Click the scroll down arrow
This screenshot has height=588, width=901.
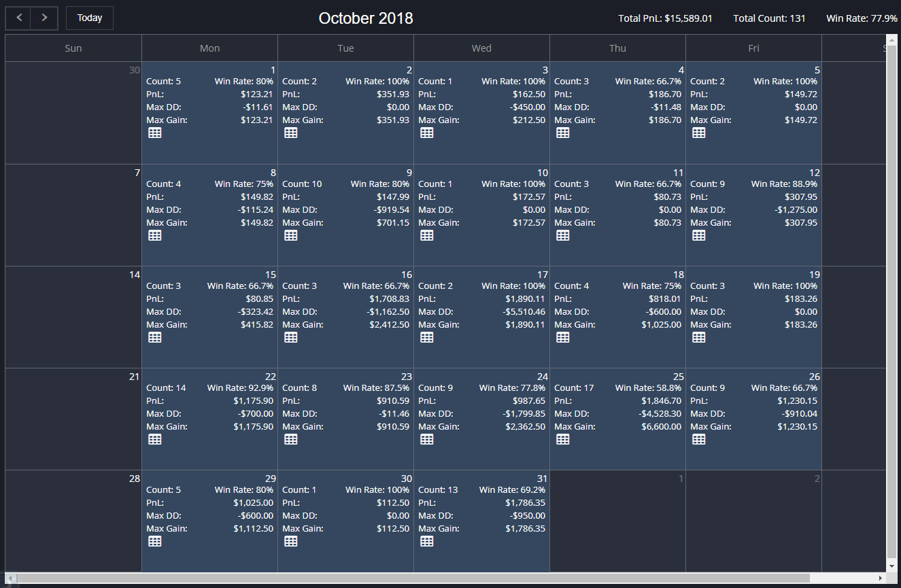[x=892, y=566]
